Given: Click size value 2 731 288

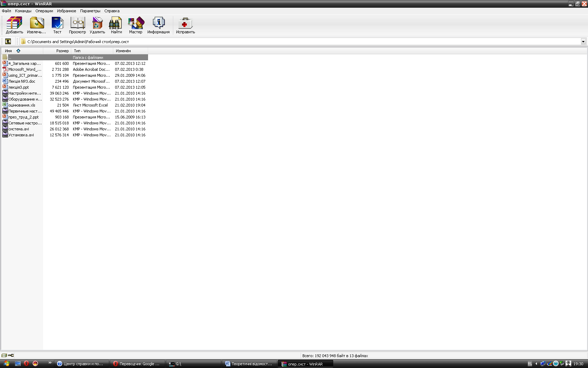Looking at the screenshot, I should 60,69.
